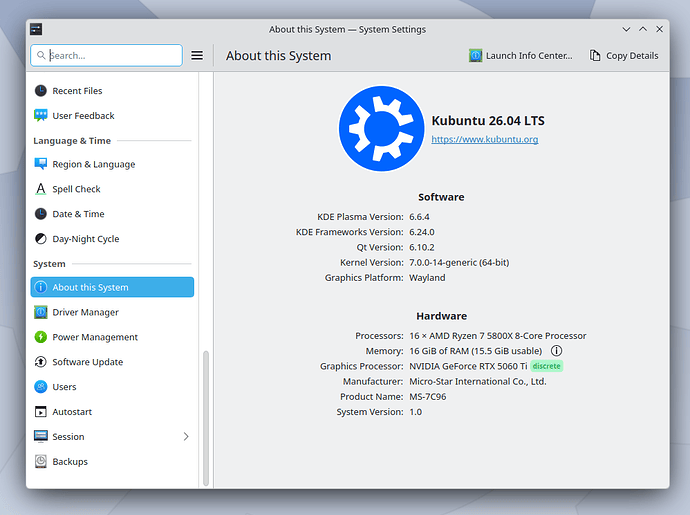This screenshot has width=690, height=515.
Task: Click the AMD Ryzen 7 5800X processor text
Action: [498, 335]
